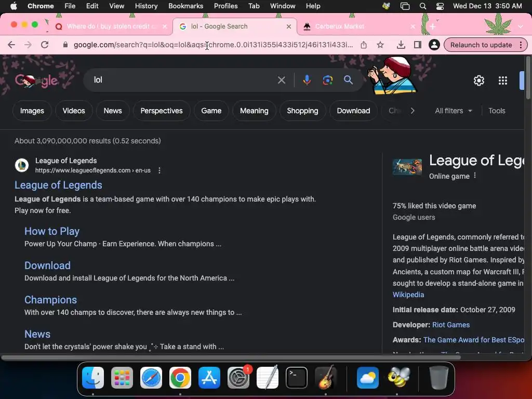The height and width of the screenshot is (399, 532).
Task: Open a new tab with the plus button
Action: [433, 26]
